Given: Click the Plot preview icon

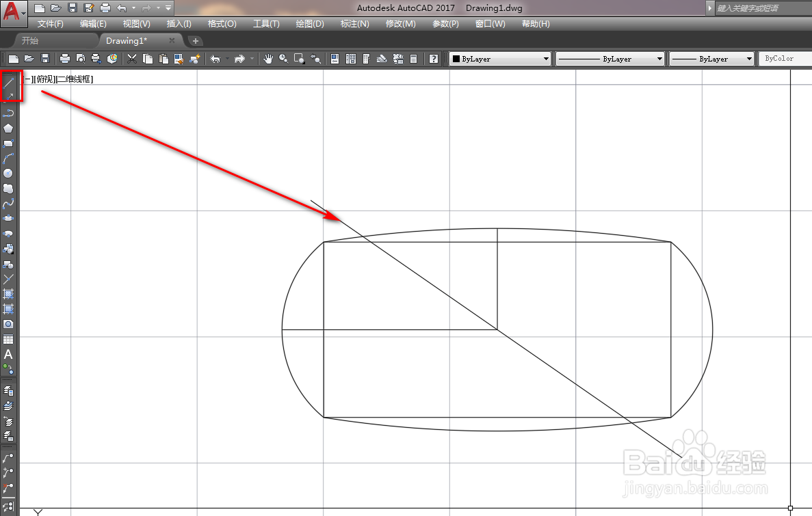Looking at the screenshot, I should coord(80,59).
